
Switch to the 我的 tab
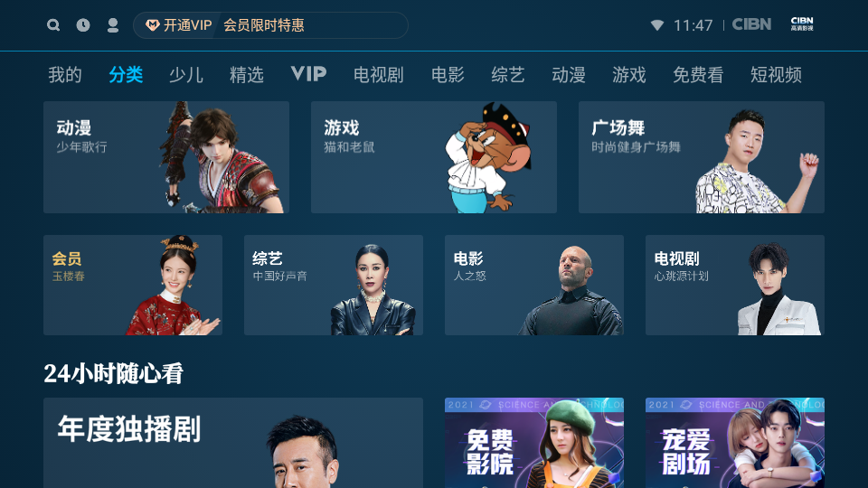coord(65,75)
